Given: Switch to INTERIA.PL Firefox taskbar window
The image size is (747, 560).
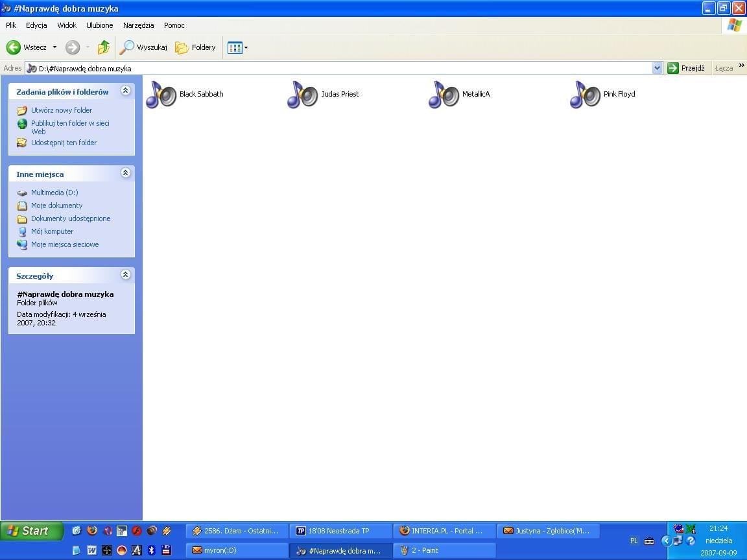Looking at the screenshot, I should click(444, 530).
